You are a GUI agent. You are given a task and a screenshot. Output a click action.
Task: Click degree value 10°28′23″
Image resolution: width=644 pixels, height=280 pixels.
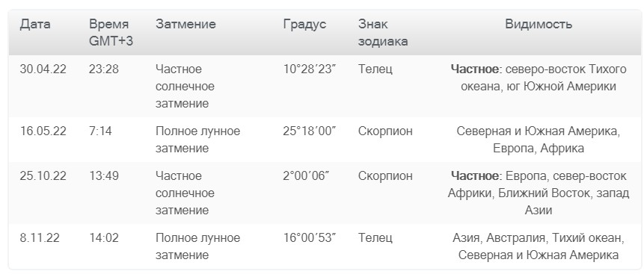point(310,69)
